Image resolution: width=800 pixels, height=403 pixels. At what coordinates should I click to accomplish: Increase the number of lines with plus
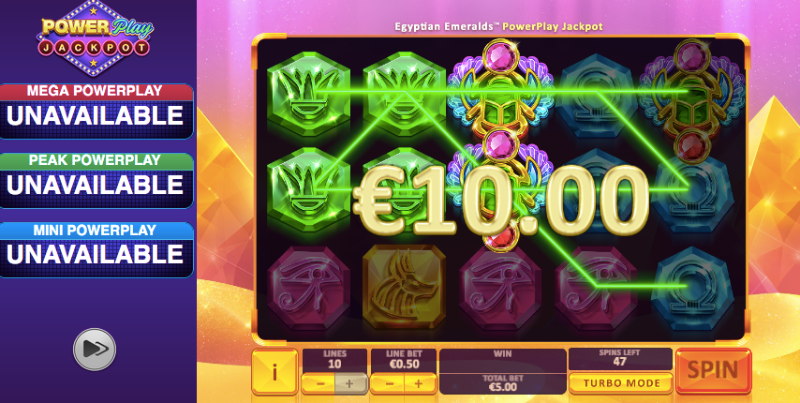(351, 384)
